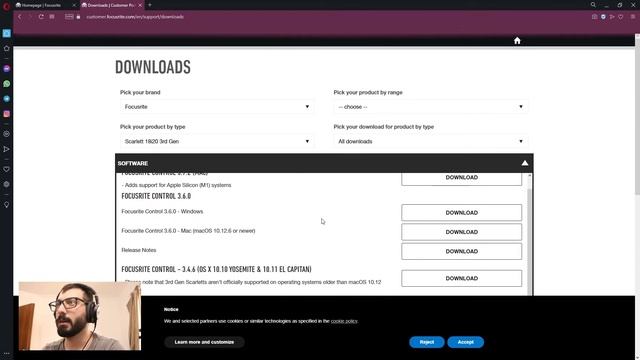Open Instagram in the Opera sidebar
The width and height of the screenshot is (640, 360).
coord(7,114)
